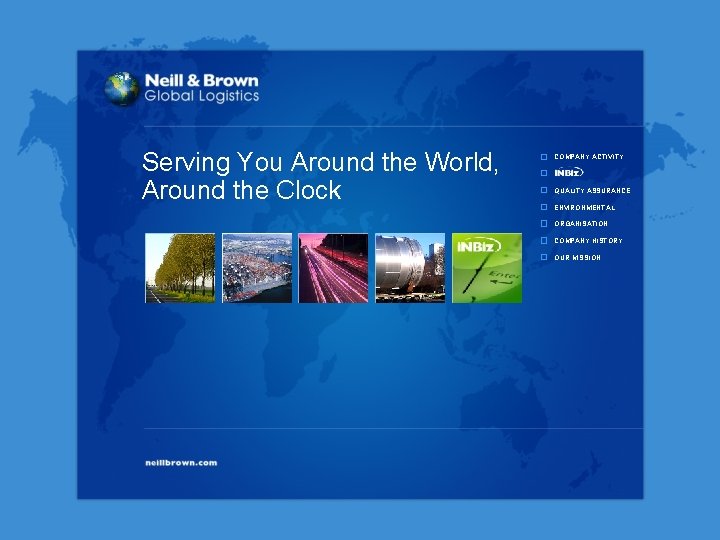Screen dimensions: 720x540
Task: Open the Company Activity menu item
Action: pos(589,157)
